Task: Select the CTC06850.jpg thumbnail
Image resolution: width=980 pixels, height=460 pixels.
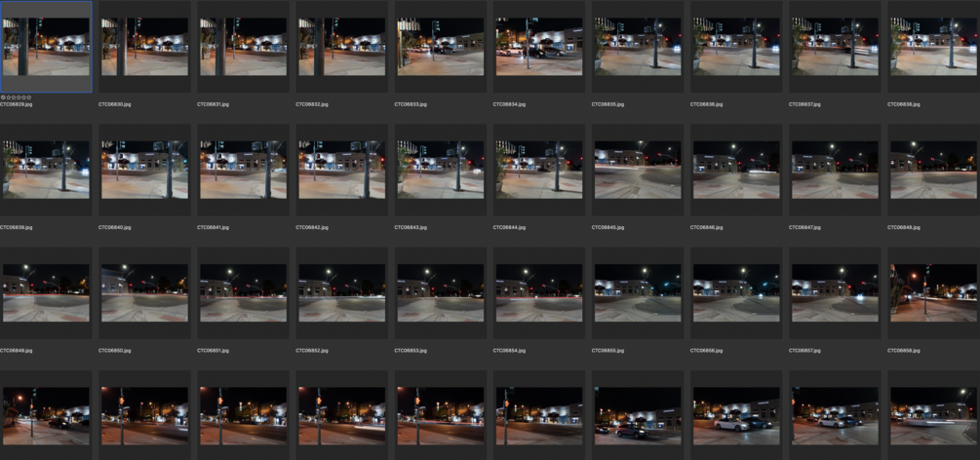Action: [144, 293]
